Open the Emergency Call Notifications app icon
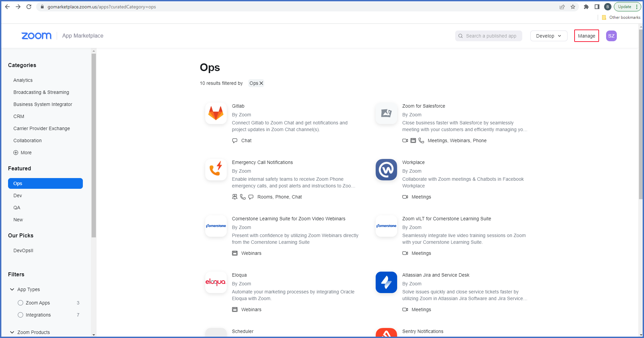The height and width of the screenshot is (338, 644). click(x=216, y=170)
